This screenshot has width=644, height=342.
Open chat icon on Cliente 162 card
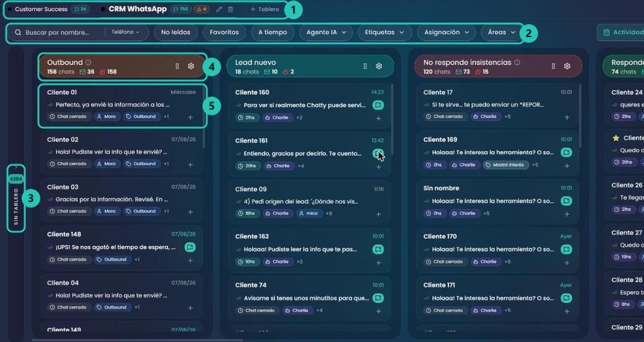[378, 249]
